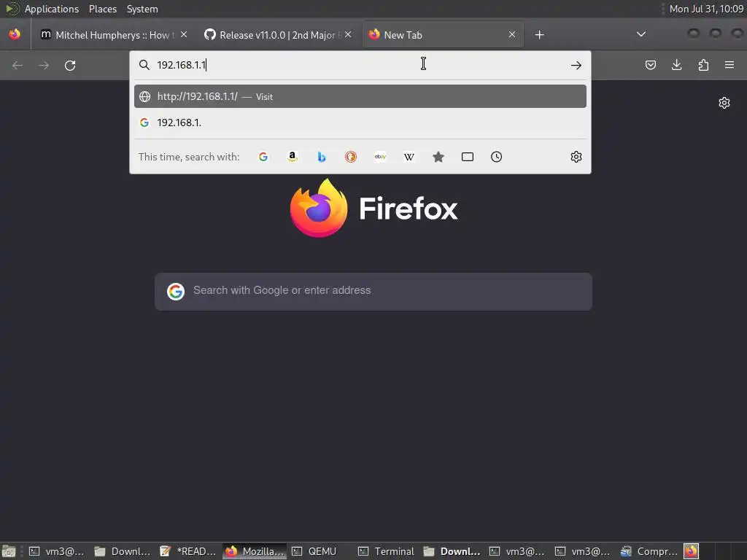Reload the current page
This screenshot has height=560, width=747.
click(70, 65)
